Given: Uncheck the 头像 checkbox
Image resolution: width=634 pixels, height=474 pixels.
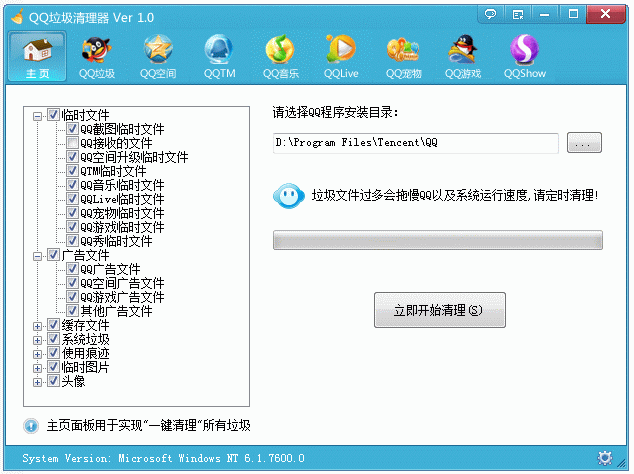Looking at the screenshot, I should coord(53,381).
